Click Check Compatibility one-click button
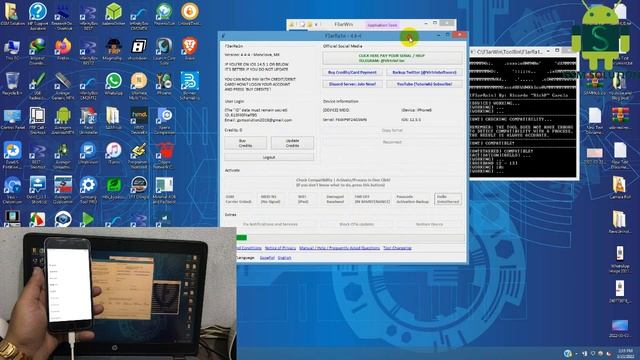640x360 pixels. pyautogui.click(x=343, y=182)
